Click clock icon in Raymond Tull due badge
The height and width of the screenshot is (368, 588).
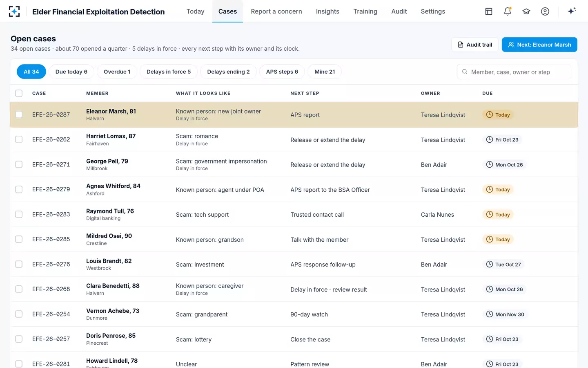click(x=490, y=214)
